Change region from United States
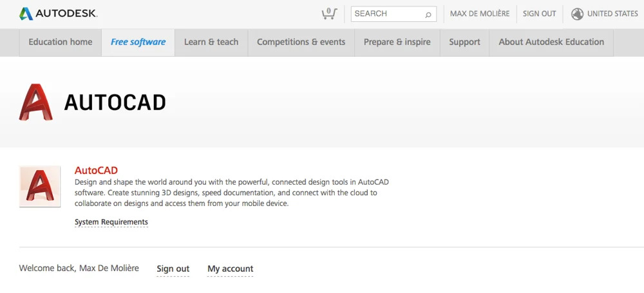 tap(612, 14)
